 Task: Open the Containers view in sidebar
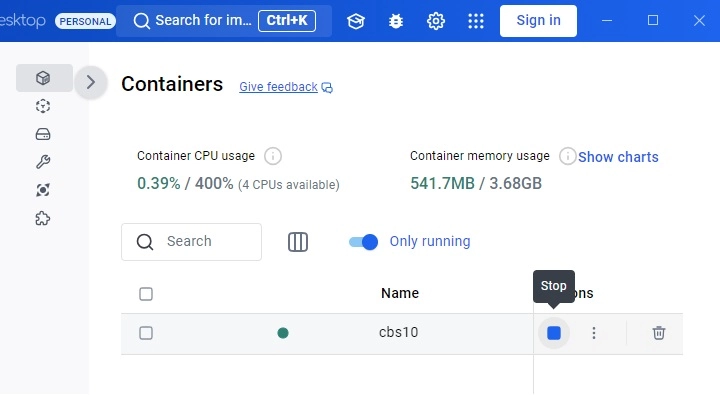pyautogui.click(x=44, y=78)
